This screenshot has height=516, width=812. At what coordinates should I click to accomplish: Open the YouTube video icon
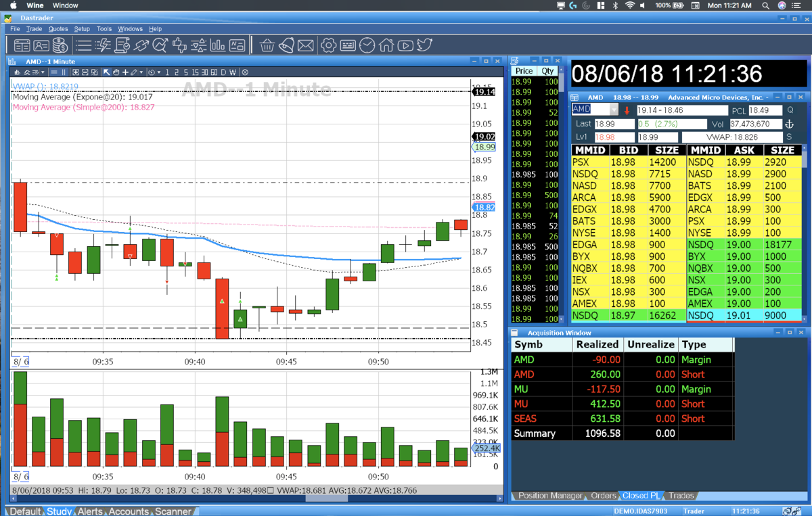point(405,45)
